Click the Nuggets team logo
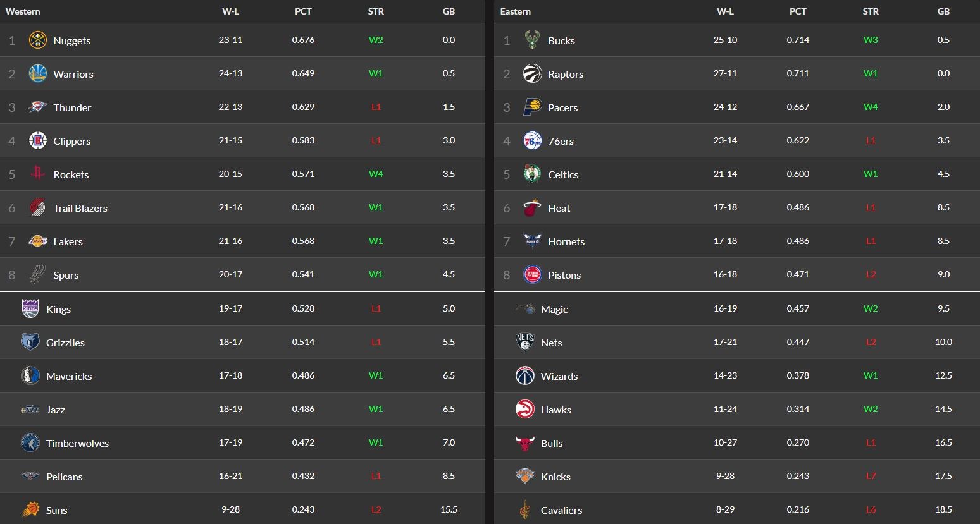Screen dimensions: 980x524 38,40
